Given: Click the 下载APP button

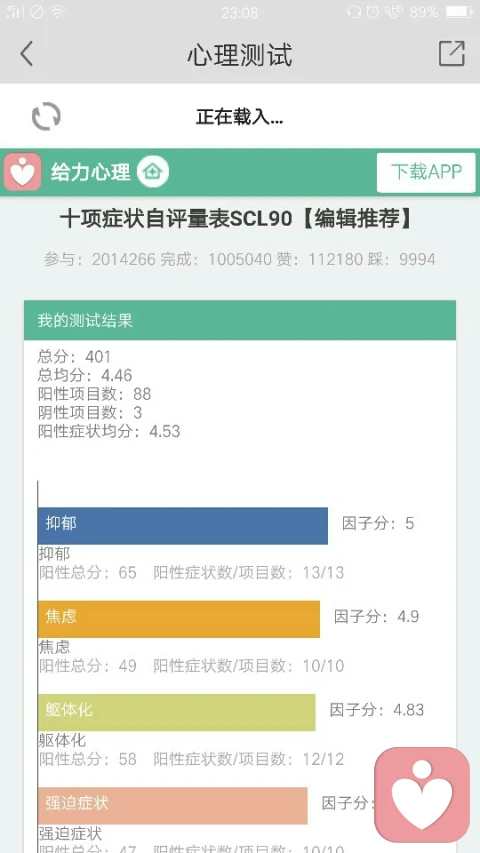Looking at the screenshot, I should 426,172.
